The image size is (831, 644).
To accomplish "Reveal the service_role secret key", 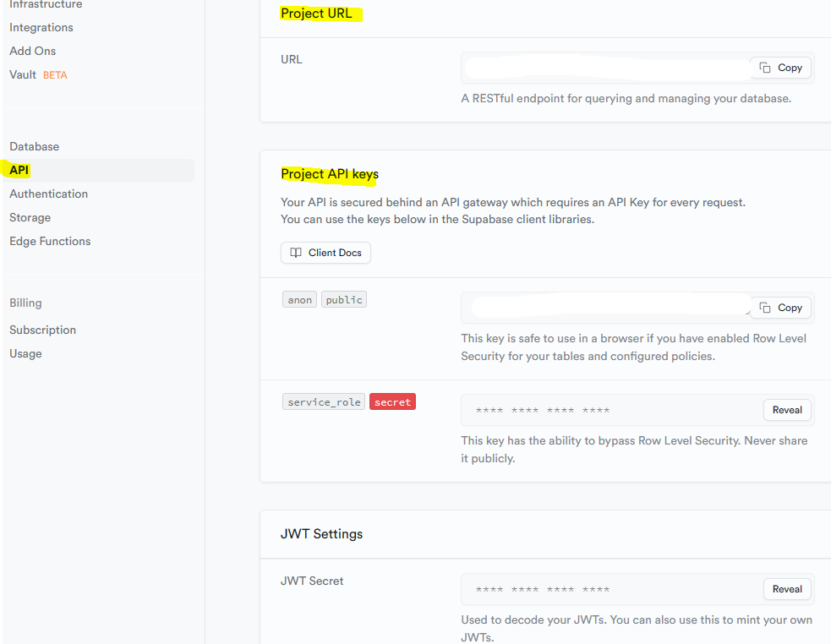I will (x=786, y=410).
